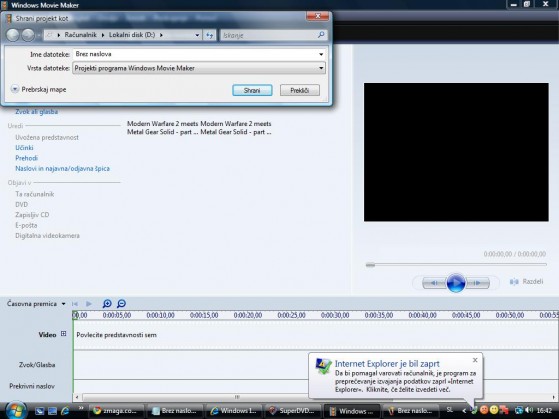Close the Internet Explorer notification balloon
This screenshot has width=559, height=419.
pyautogui.click(x=475, y=360)
